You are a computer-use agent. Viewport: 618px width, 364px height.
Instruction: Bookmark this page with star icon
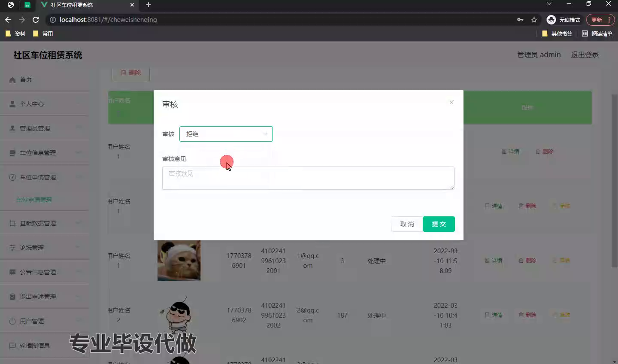tap(534, 20)
